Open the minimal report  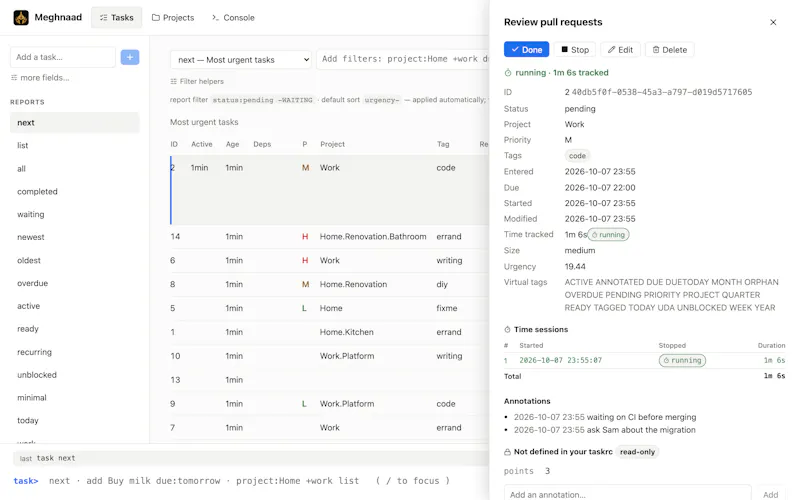(x=74, y=397)
